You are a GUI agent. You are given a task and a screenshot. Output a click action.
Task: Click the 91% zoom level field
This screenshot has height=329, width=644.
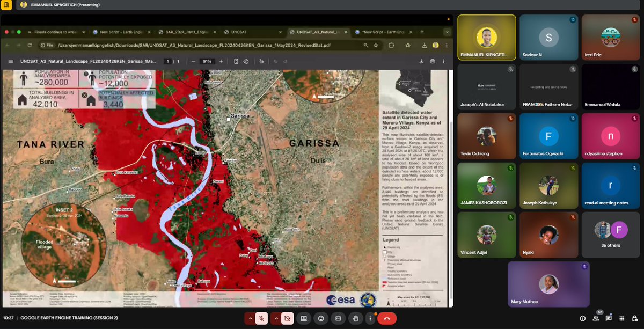tap(207, 61)
